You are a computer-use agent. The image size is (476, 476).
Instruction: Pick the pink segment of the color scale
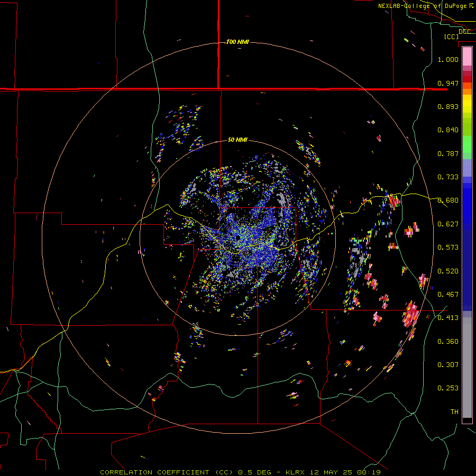467,57
